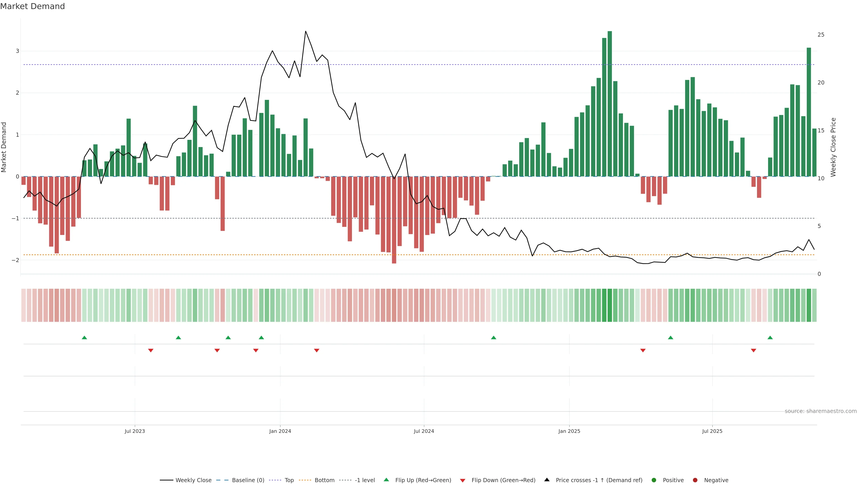Toggle the -1 level legend entry
Screen dimensions: 868x488
(x=365, y=480)
